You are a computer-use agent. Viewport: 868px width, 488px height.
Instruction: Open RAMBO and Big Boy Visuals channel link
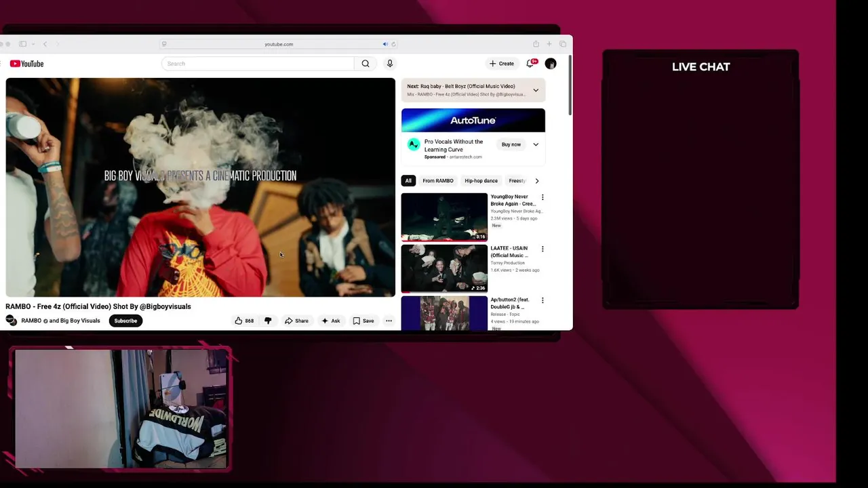pyautogui.click(x=60, y=321)
